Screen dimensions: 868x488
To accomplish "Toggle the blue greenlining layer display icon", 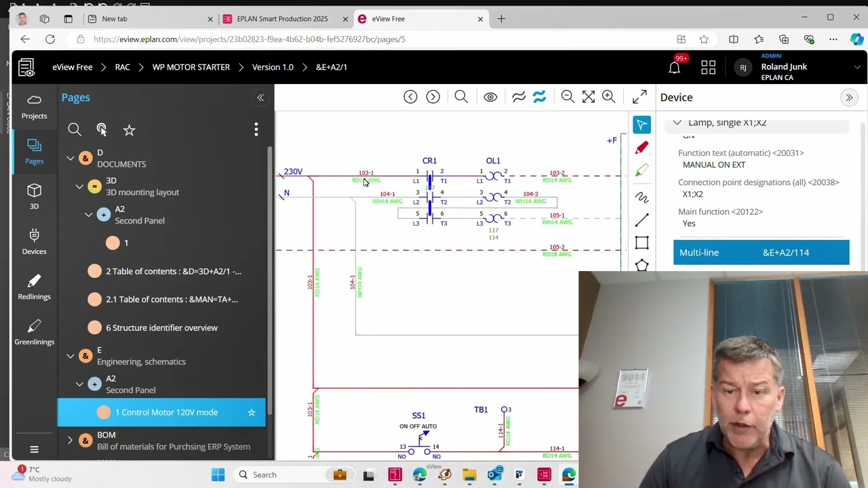I will (x=540, y=97).
